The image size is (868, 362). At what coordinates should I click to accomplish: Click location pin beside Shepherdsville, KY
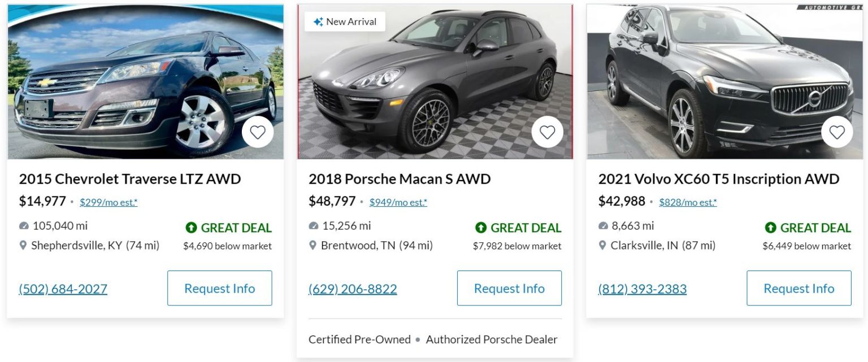point(23,246)
